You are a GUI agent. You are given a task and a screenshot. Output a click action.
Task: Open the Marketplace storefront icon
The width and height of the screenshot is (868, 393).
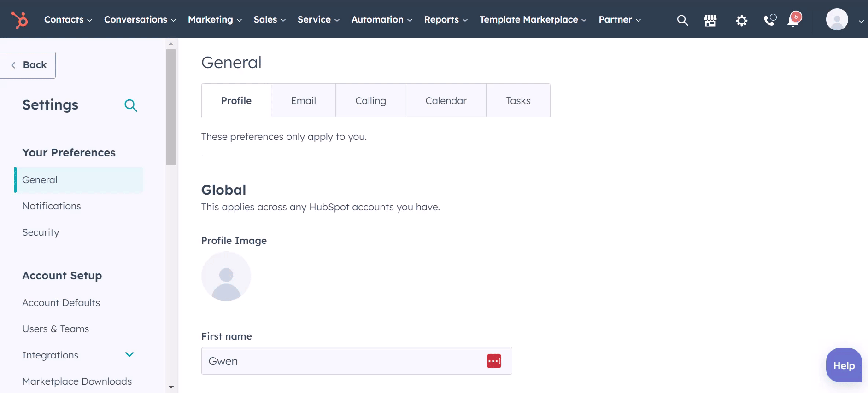(x=710, y=20)
